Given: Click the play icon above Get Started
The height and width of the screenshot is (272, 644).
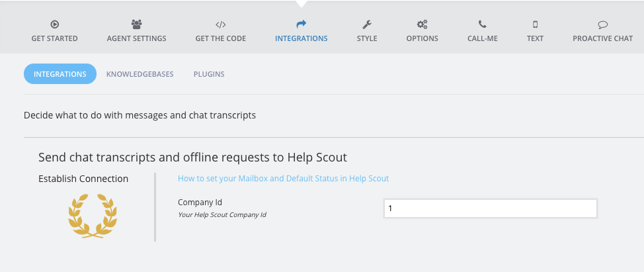Looking at the screenshot, I should 54,24.
